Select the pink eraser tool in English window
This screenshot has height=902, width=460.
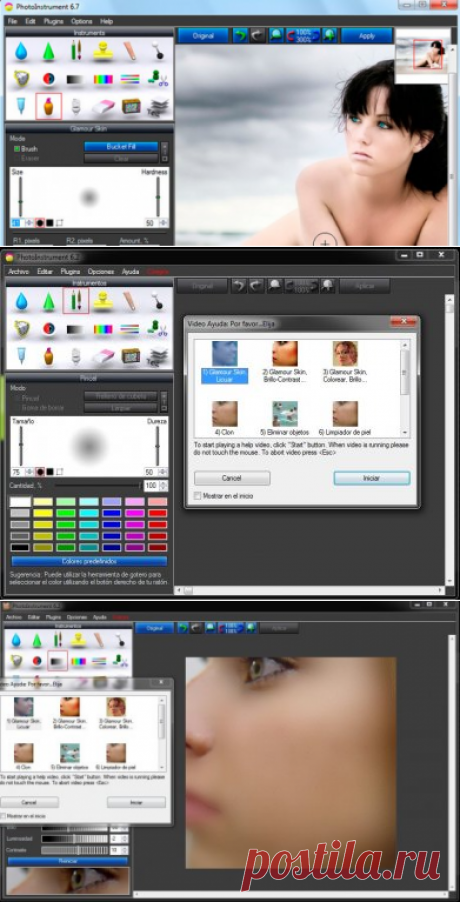(x=104, y=106)
